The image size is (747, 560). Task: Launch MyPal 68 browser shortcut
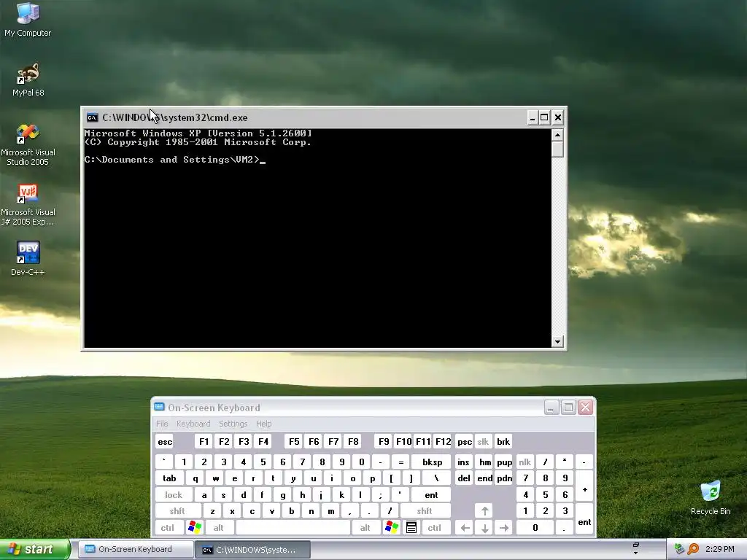(x=28, y=80)
